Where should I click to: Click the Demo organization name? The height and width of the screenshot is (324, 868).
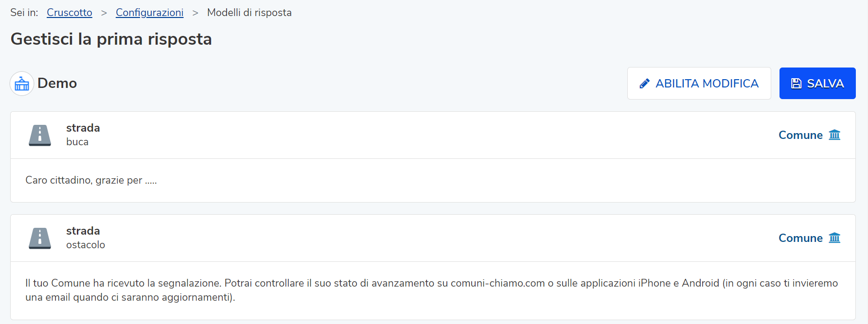pos(57,84)
